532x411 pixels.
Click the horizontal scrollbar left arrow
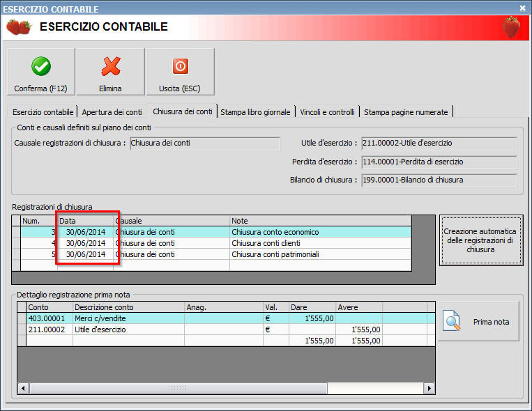coord(23,388)
